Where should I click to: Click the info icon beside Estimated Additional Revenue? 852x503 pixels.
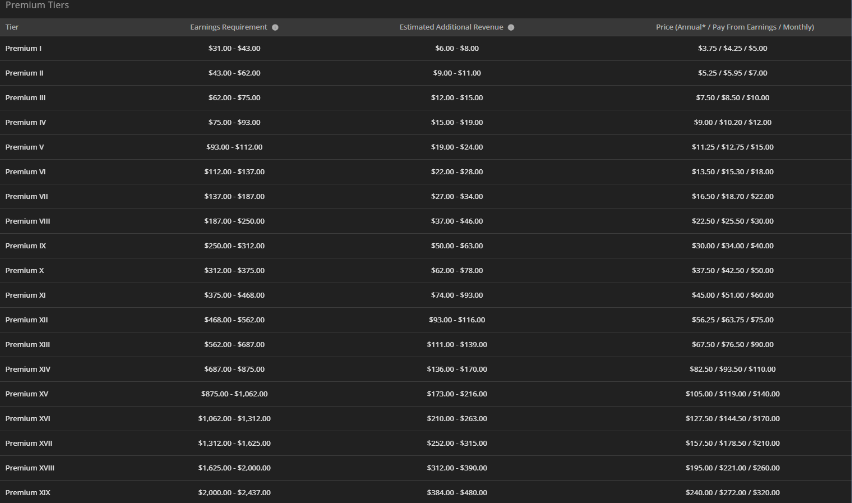[x=511, y=27]
